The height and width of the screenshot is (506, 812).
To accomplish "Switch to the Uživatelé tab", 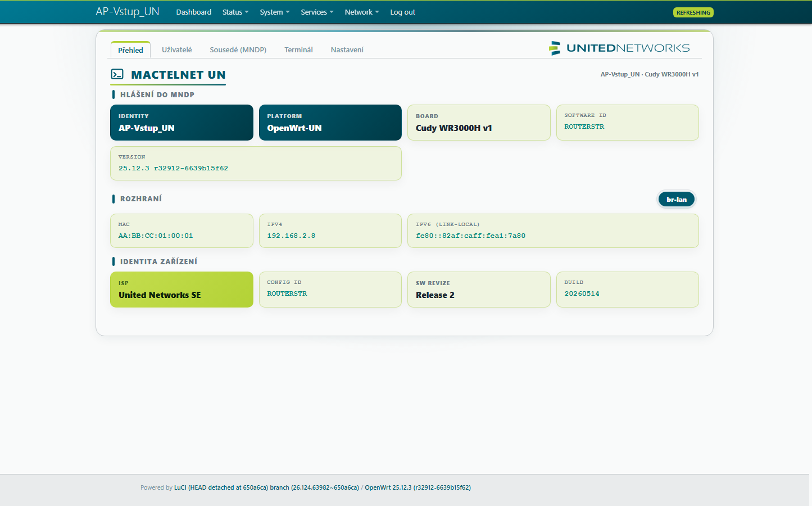I will click(177, 50).
